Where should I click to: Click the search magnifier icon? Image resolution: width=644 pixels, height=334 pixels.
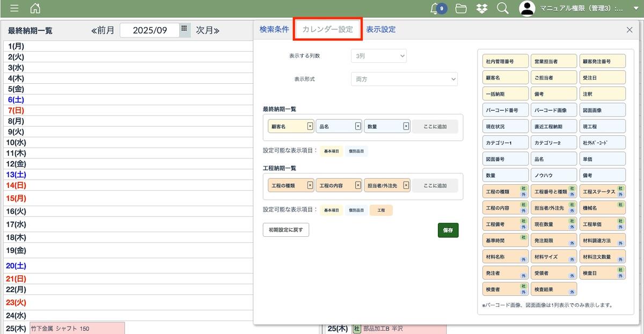click(x=502, y=8)
